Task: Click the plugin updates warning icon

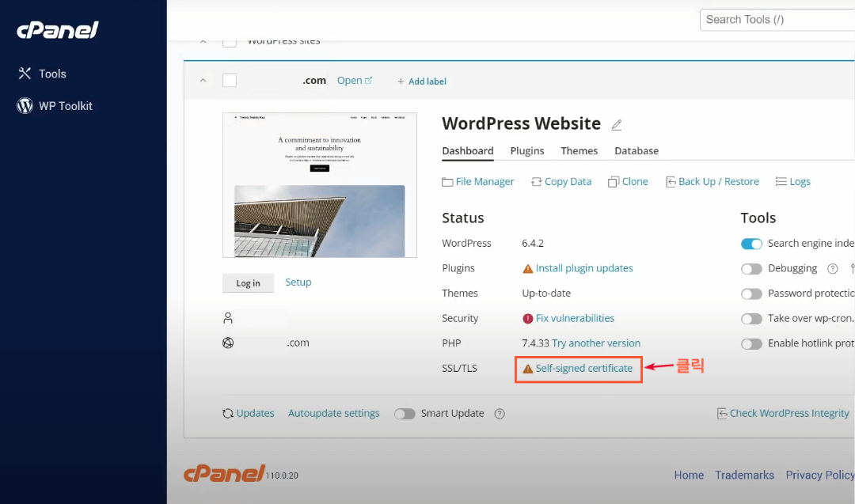Action: pyautogui.click(x=527, y=269)
